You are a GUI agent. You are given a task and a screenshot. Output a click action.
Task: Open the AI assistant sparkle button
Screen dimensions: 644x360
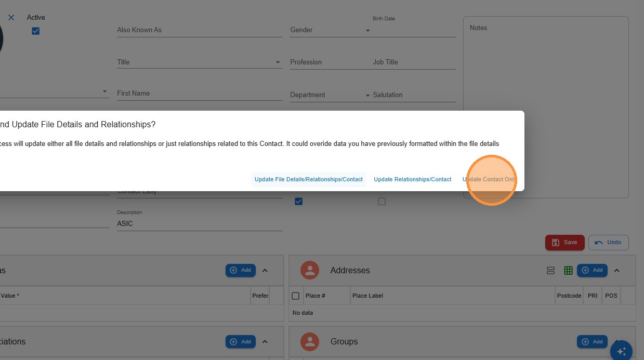point(621,352)
